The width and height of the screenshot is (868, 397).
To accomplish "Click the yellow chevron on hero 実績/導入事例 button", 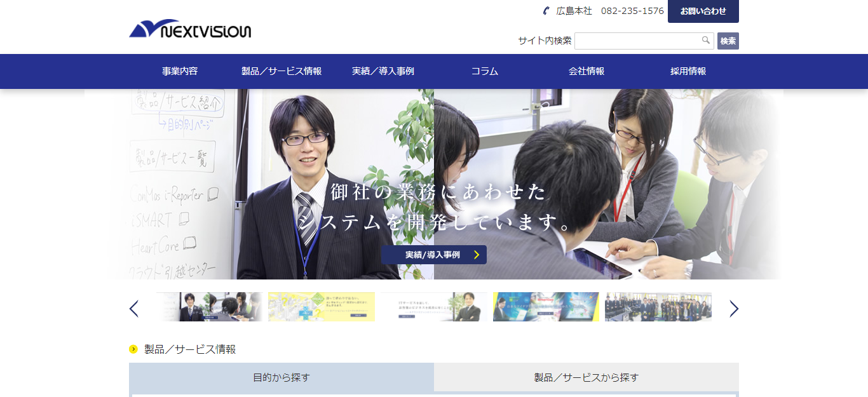I will [x=477, y=255].
